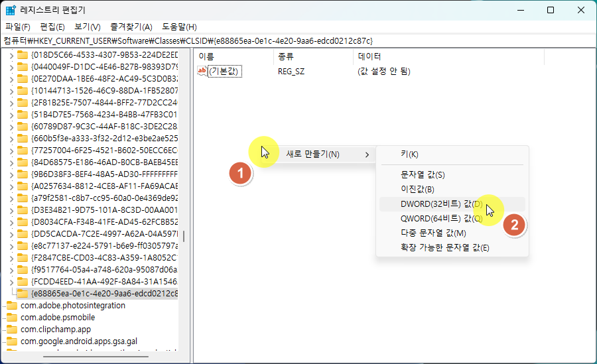Image resolution: width=597 pixels, height=364 pixels.
Task: Select the com.clipchamp.app key
Action: click(56, 330)
